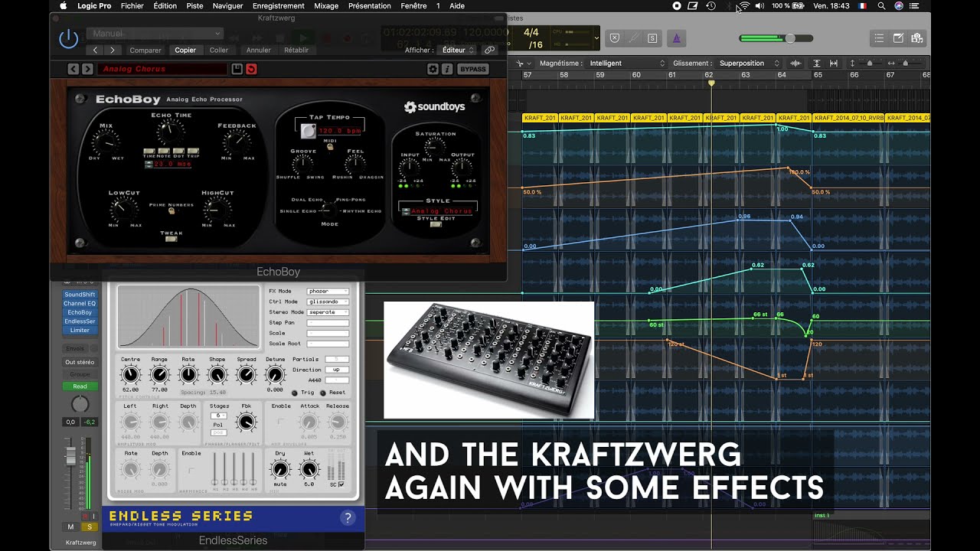
Task: Open the Style Edit panel
Action: click(437, 225)
